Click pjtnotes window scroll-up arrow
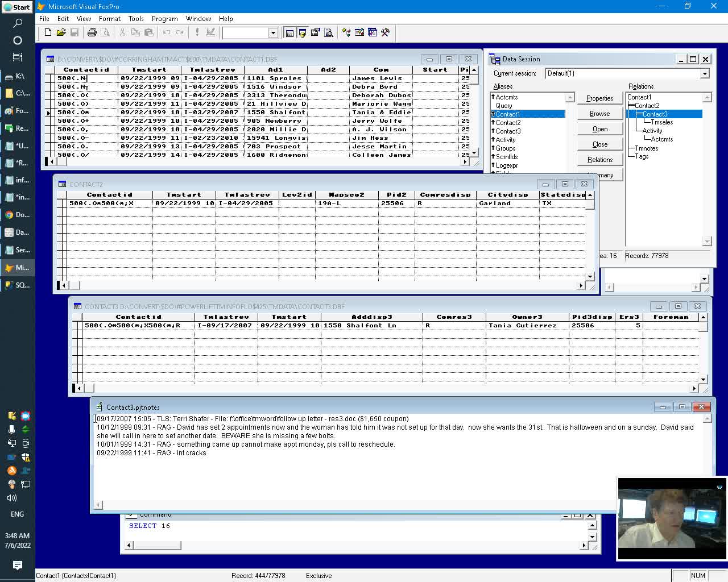The image size is (728, 582). coord(708,419)
